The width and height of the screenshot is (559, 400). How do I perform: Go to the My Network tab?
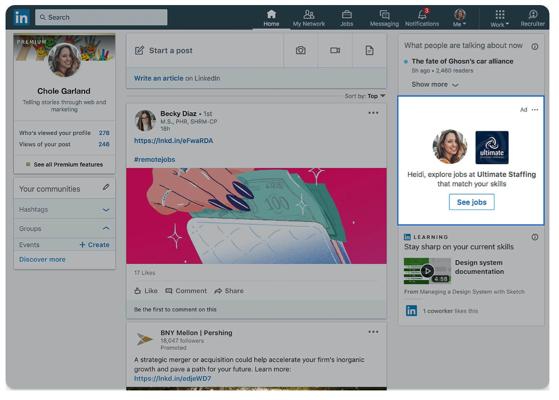pyautogui.click(x=309, y=18)
